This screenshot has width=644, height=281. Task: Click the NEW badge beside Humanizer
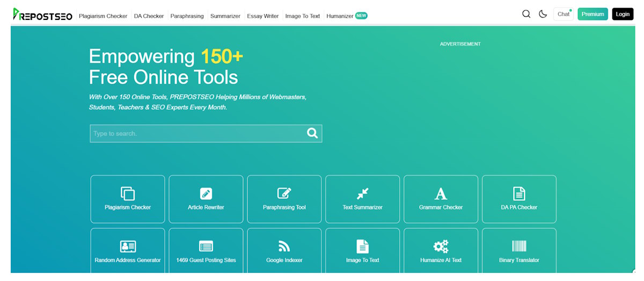click(361, 16)
